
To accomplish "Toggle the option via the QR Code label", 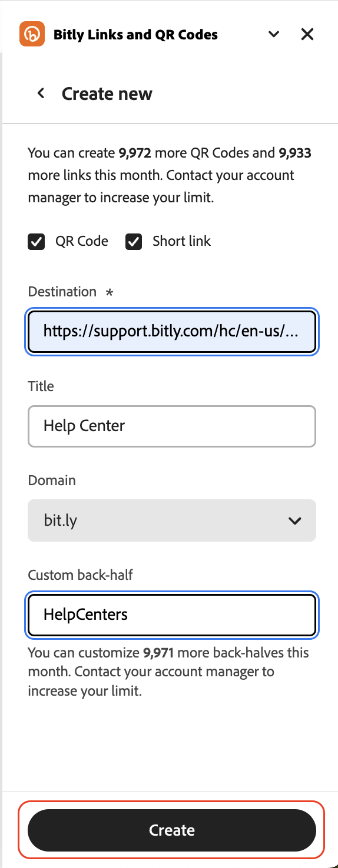I will (x=82, y=241).
